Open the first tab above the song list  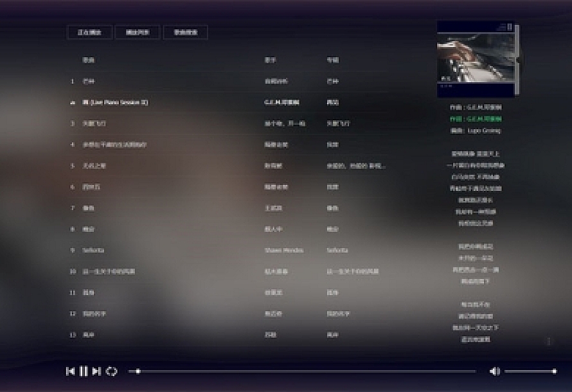tap(90, 32)
